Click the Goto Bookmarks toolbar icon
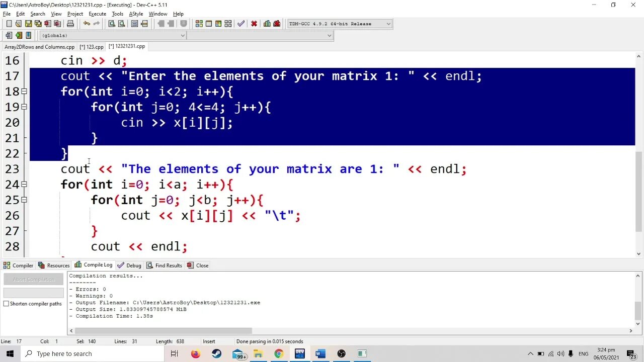644x362 pixels. coord(28,35)
